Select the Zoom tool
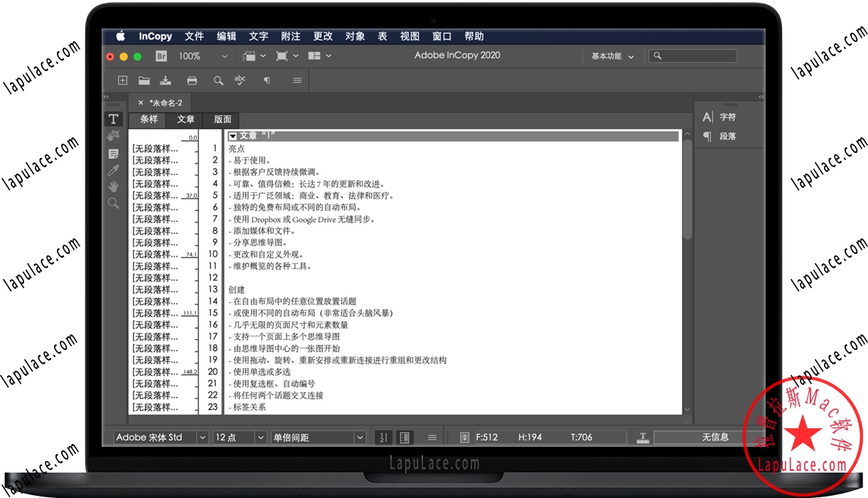 (114, 203)
